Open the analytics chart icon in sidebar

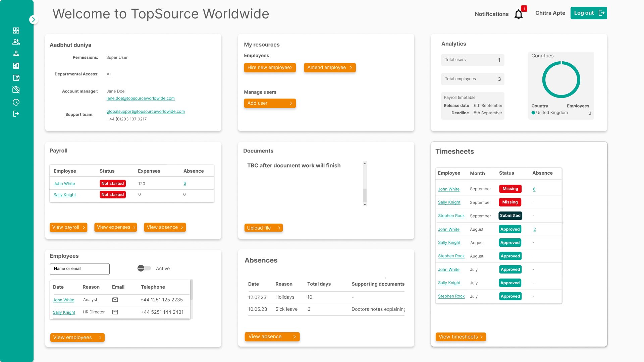click(16, 66)
